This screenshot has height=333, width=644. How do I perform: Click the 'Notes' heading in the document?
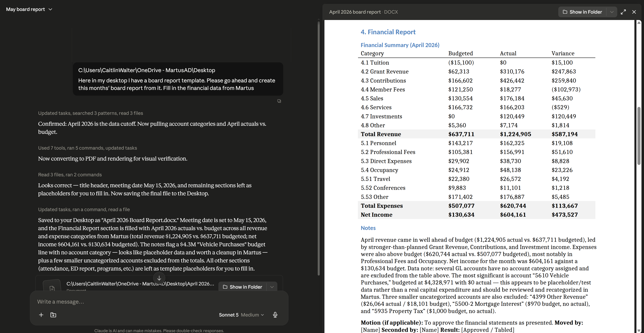coord(368,228)
